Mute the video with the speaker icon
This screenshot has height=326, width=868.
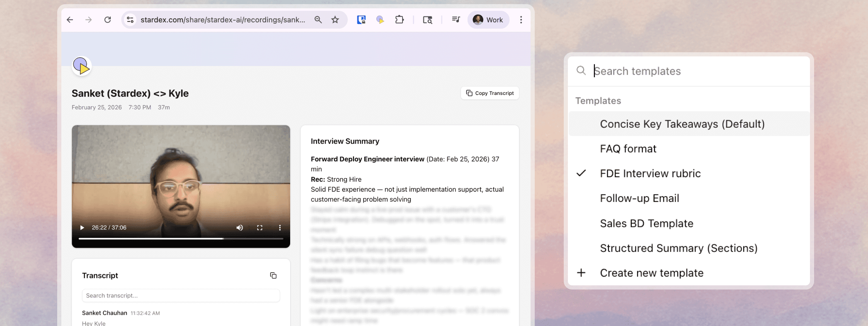240,228
